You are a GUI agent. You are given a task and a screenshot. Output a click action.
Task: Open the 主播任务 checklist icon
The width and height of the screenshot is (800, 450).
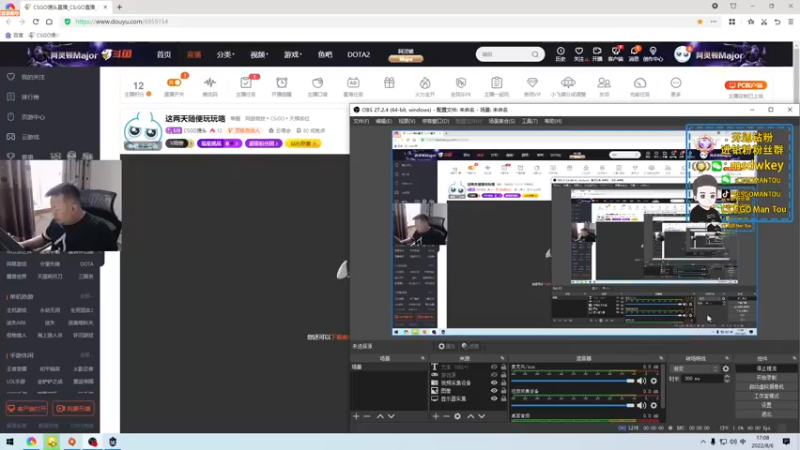pos(246,83)
